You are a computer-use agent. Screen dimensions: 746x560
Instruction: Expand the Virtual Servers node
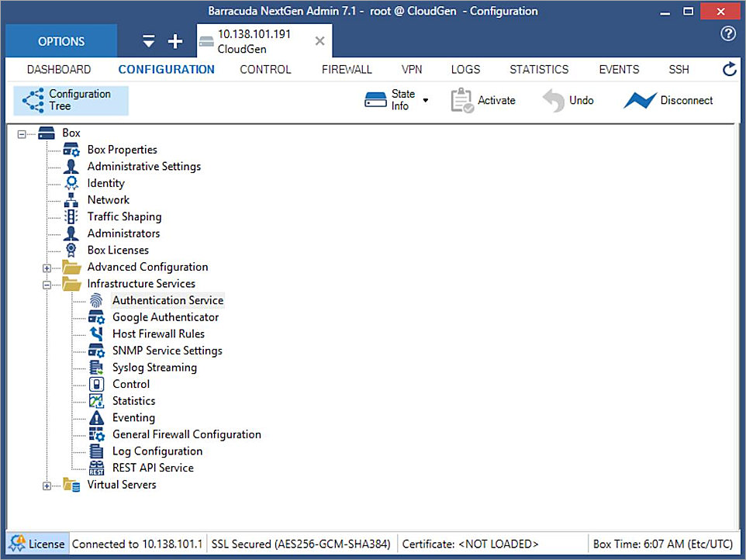click(x=47, y=485)
